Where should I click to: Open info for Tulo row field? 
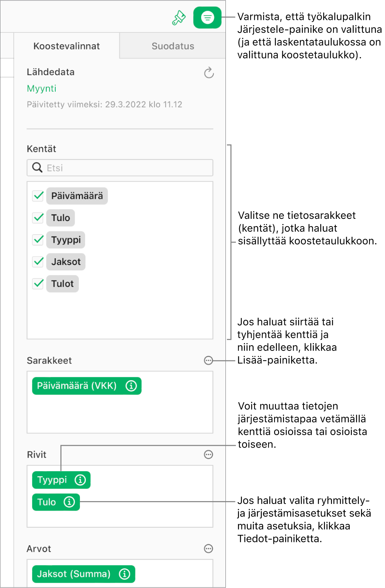(x=69, y=502)
